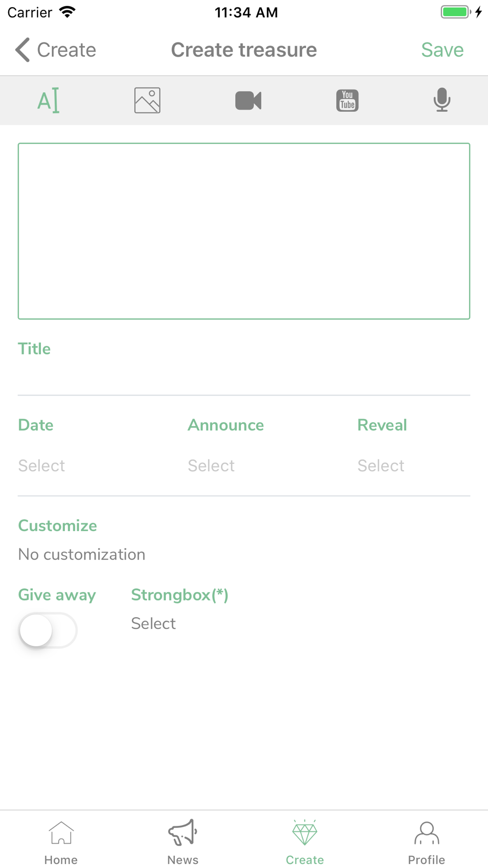Viewport: 488px width, 868px height.
Task: Tap the Customize heading
Action: (x=58, y=526)
